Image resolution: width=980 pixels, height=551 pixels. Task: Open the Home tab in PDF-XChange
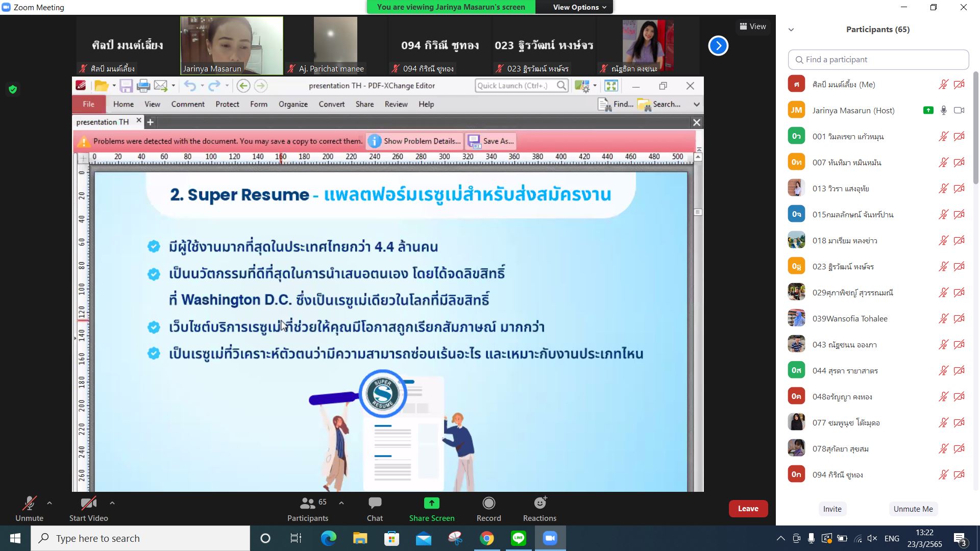124,104
